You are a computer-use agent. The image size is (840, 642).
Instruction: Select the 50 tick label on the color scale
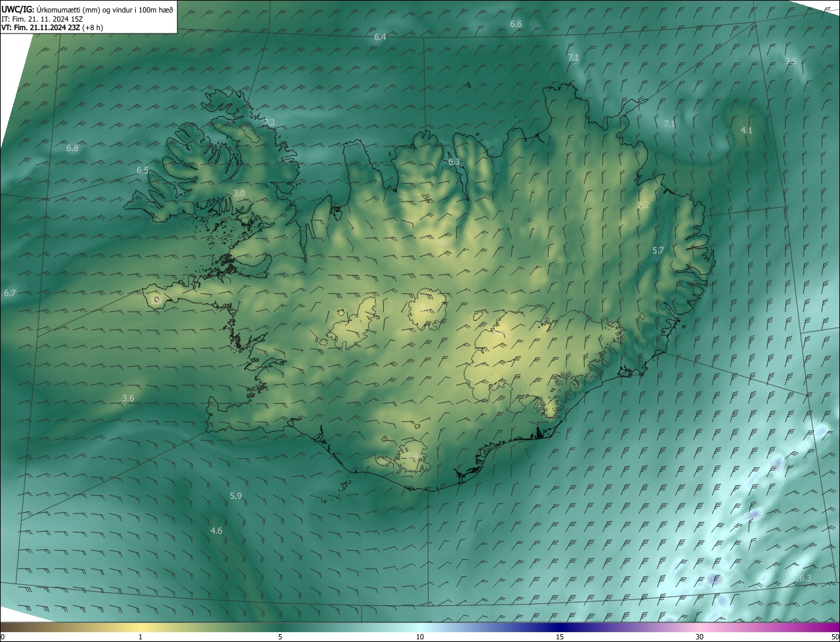coord(835,637)
